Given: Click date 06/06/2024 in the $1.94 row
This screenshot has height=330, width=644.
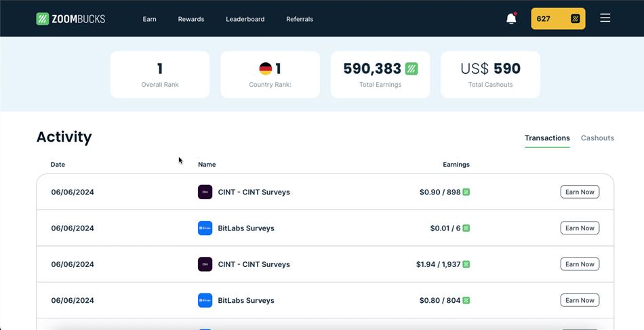Looking at the screenshot, I should (x=73, y=264).
